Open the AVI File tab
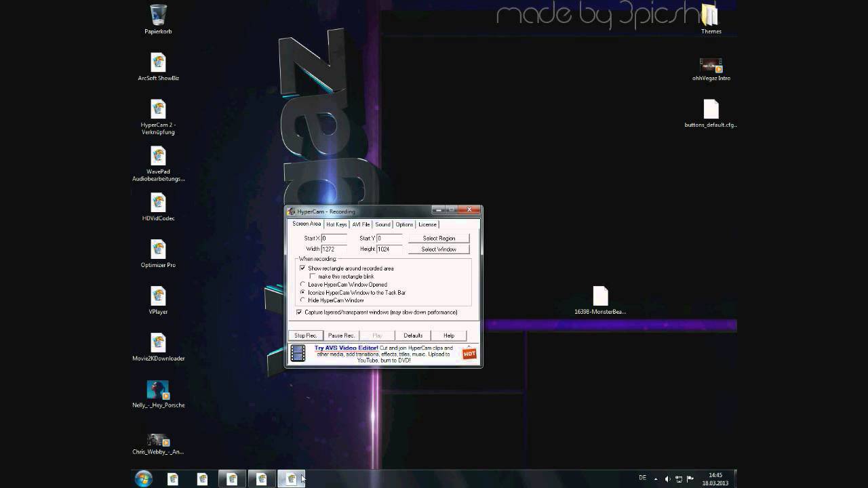Viewport: 868px width, 488px height. point(361,224)
